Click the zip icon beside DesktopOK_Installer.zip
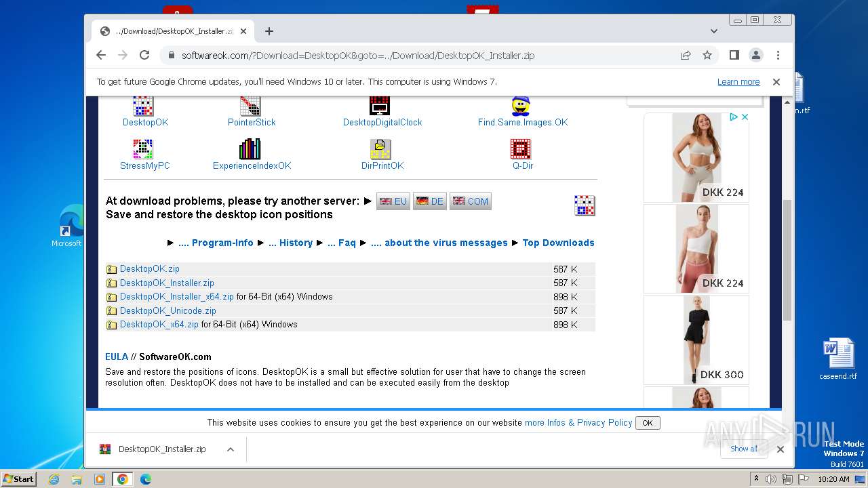 pyautogui.click(x=112, y=283)
